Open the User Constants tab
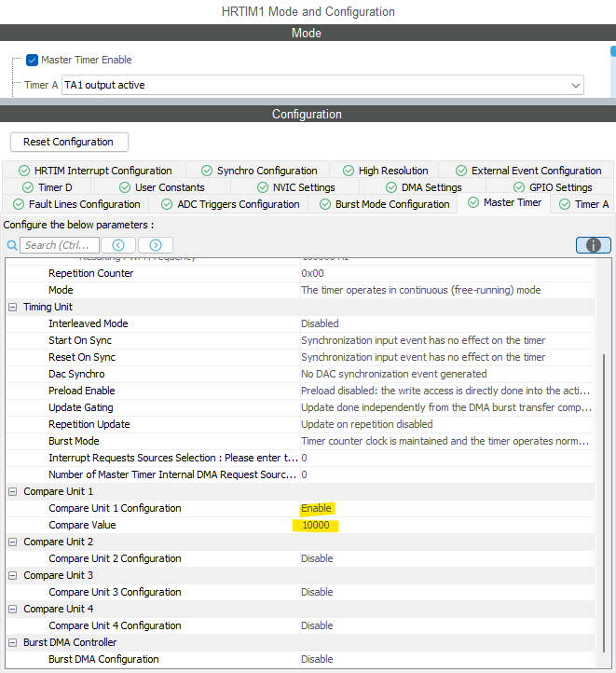This screenshot has height=673, width=616. [x=162, y=187]
